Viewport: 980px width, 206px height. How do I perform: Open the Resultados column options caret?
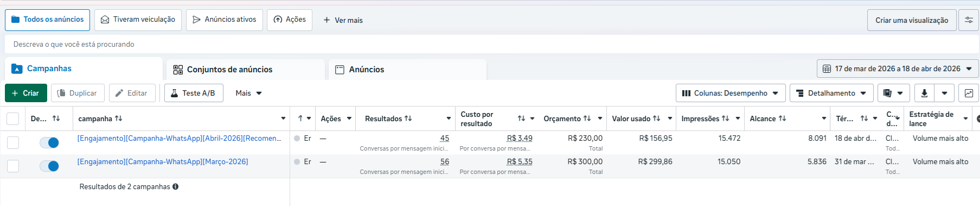tap(449, 118)
